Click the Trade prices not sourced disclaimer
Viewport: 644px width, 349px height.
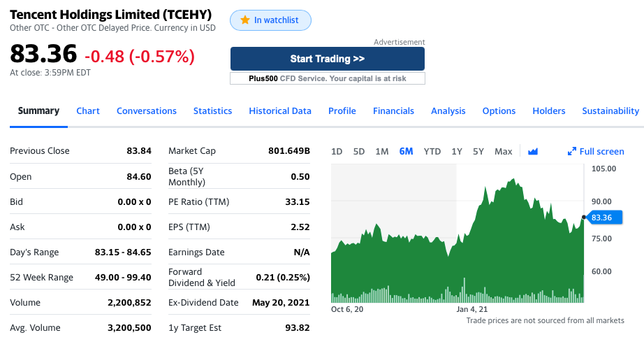coord(545,320)
